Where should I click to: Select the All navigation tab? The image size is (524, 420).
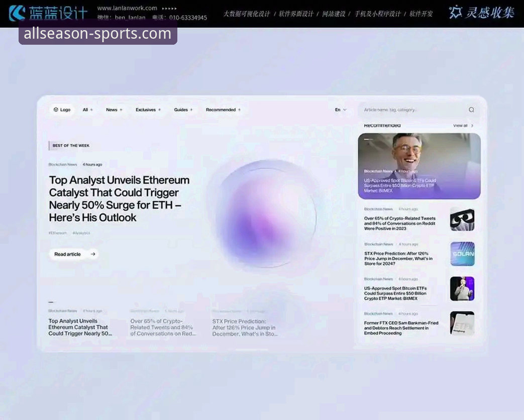(x=87, y=110)
